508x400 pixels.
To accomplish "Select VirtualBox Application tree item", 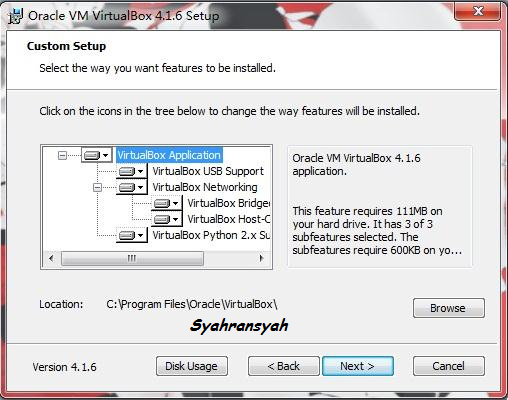I will tap(169, 155).
